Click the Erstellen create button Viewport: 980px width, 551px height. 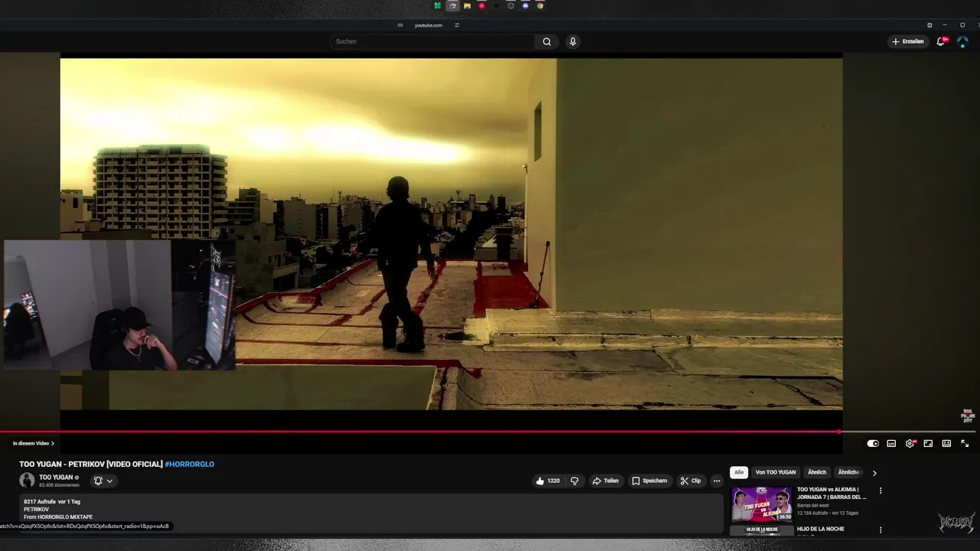click(x=908, y=41)
